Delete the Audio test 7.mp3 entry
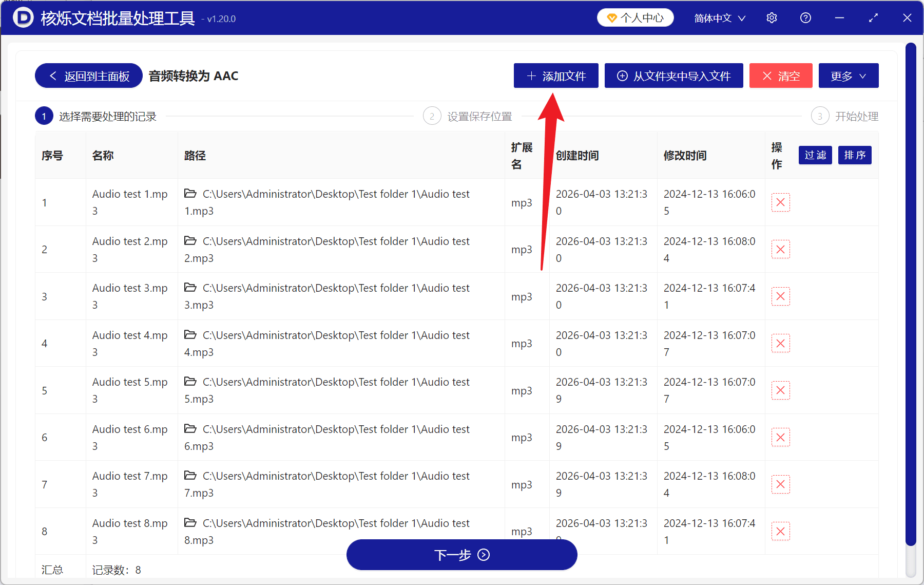This screenshot has height=585, width=924. tap(780, 484)
